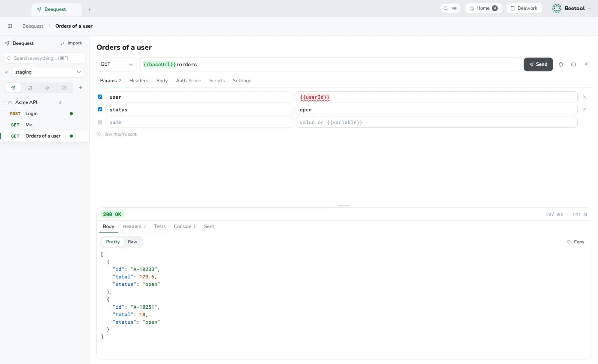Viewport: 598px width, 364px height.
Task: Click the panel divider handle above response
Action: [x=343, y=206]
